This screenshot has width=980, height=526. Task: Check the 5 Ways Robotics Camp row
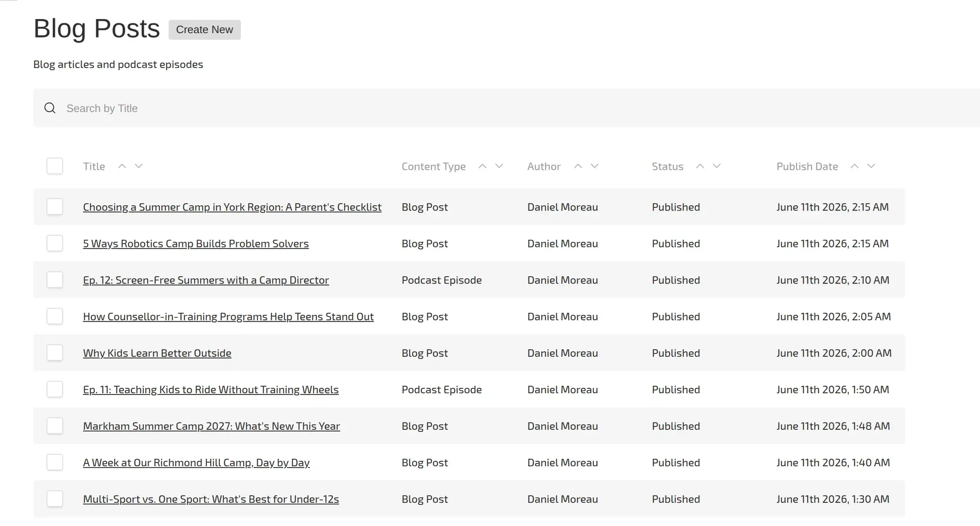(55, 243)
